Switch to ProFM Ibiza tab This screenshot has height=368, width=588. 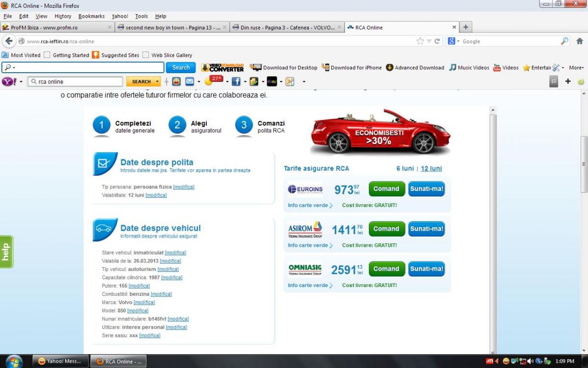coord(57,27)
